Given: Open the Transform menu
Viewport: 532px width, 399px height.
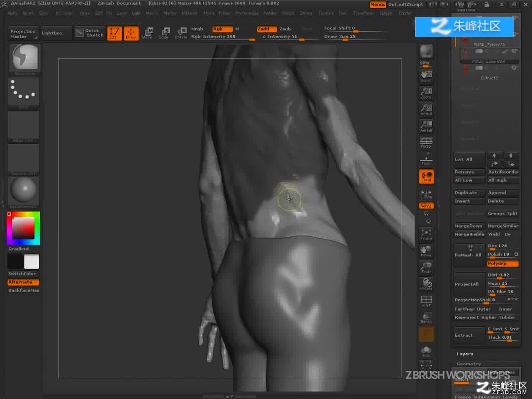Looking at the screenshot, I should 363,13.
